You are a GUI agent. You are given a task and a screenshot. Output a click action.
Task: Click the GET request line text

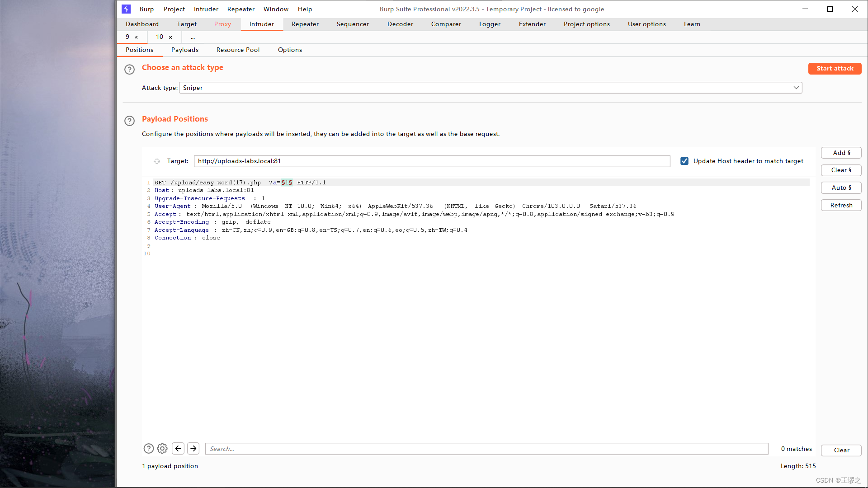pos(240,183)
